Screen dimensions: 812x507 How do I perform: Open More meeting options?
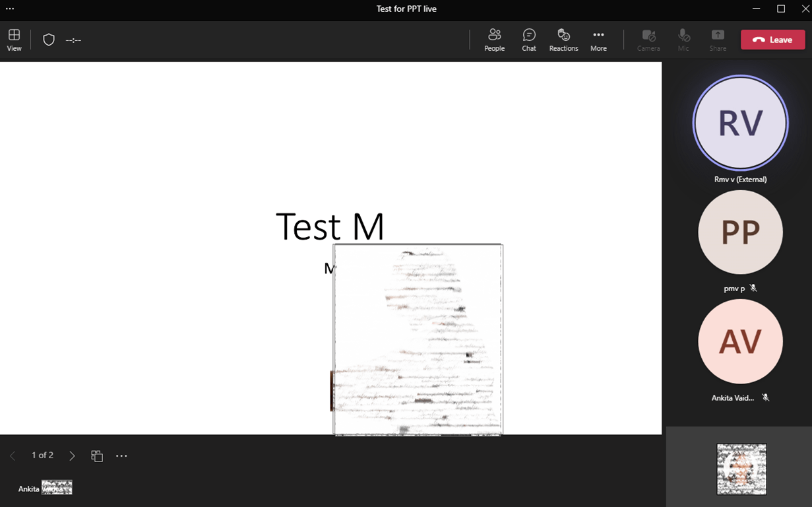(598, 40)
